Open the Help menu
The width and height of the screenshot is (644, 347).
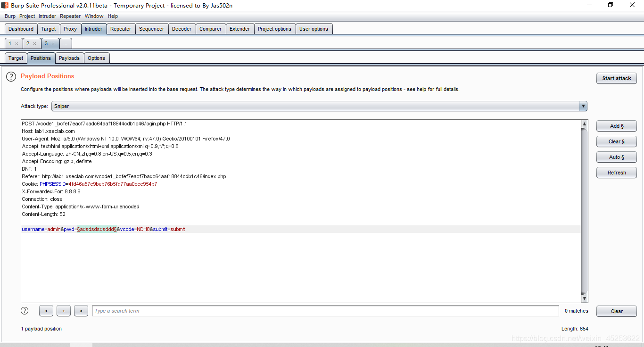coord(113,16)
